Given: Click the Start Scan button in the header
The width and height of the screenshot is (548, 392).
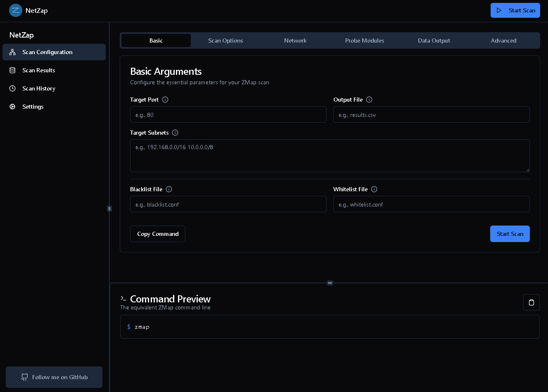Looking at the screenshot, I should [x=515, y=10].
